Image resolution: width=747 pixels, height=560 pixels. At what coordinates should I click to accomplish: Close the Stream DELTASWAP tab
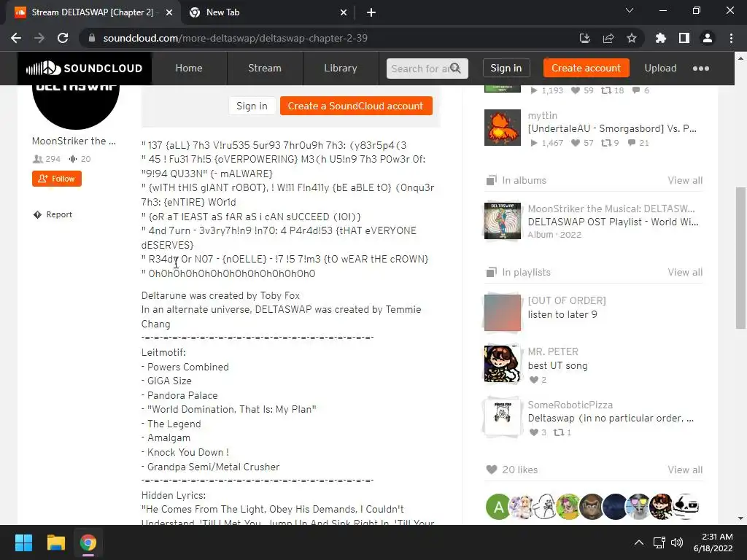point(169,13)
